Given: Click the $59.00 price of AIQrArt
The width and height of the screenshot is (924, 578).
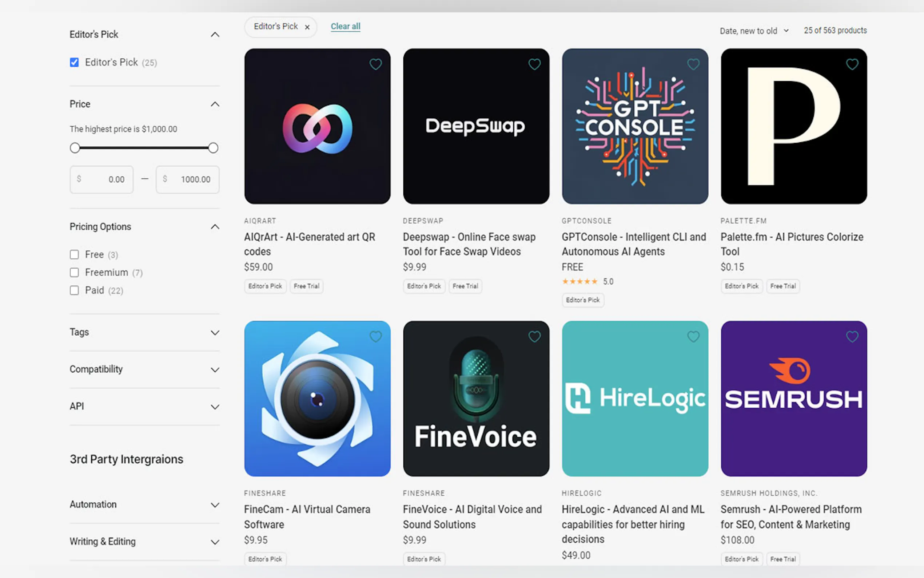Looking at the screenshot, I should 259,267.
